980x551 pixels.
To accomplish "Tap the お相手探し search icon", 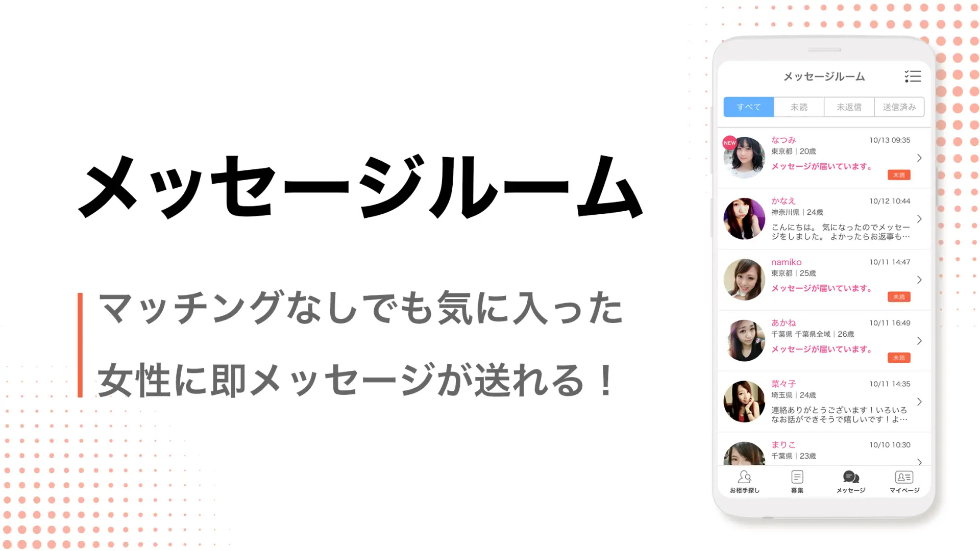I will pos(745,477).
